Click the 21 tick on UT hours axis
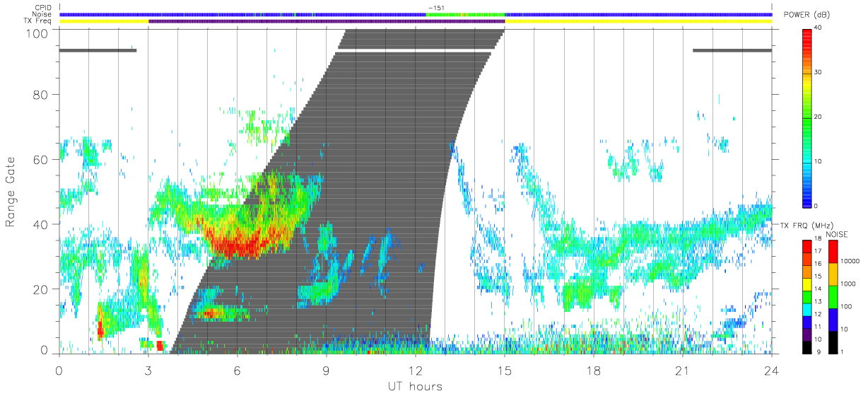 click(x=683, y=370)
